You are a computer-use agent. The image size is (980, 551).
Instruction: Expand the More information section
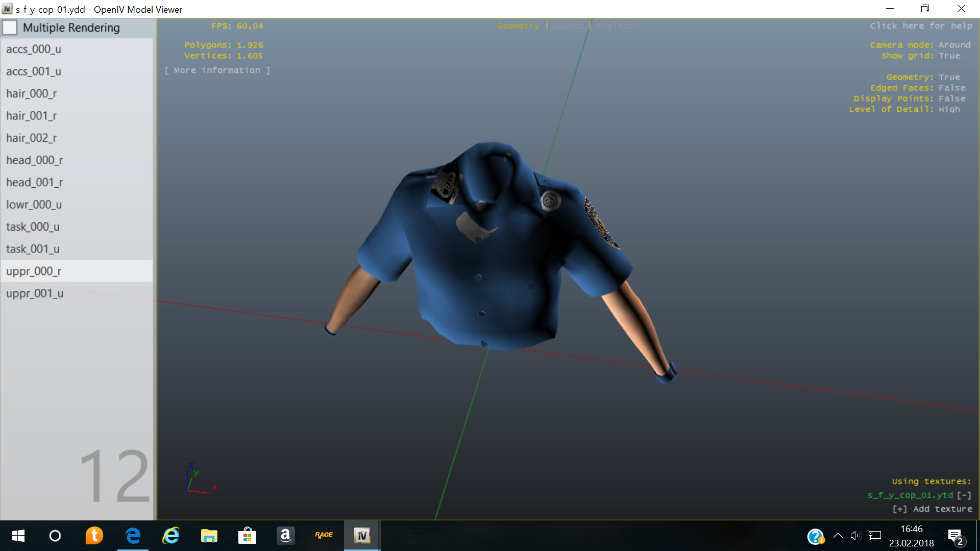[217, 70]
